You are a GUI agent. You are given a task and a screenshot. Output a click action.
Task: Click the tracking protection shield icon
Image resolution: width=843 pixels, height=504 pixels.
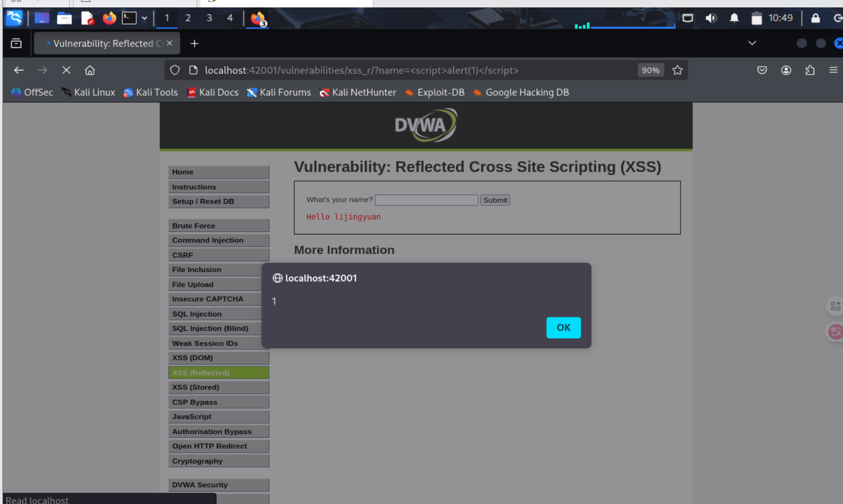[175, 70]
